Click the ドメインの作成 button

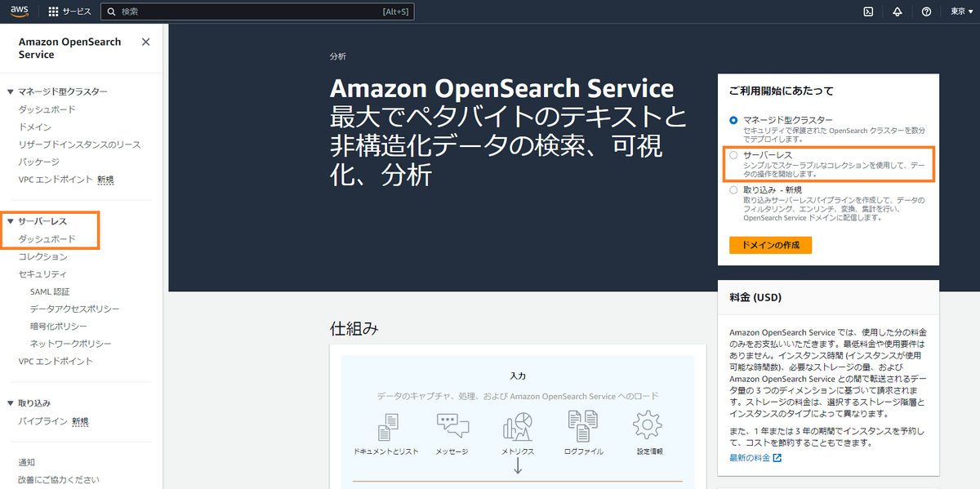coord(770,245)
